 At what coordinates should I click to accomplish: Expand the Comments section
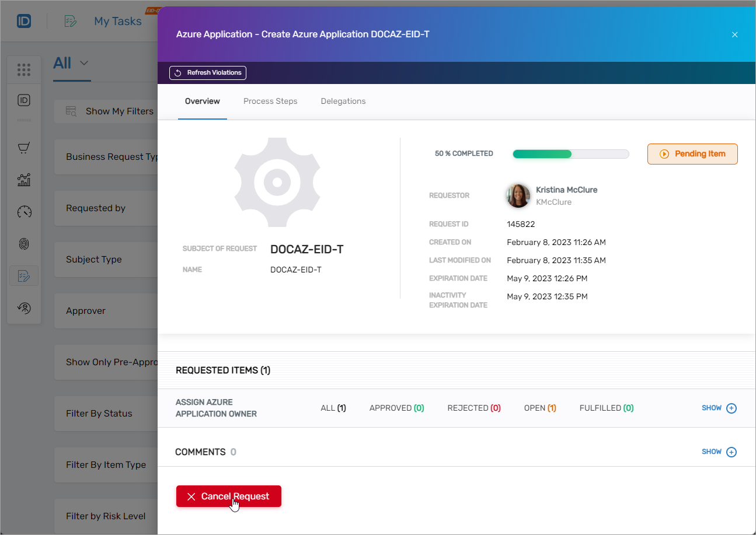click(x=719, y=452)
